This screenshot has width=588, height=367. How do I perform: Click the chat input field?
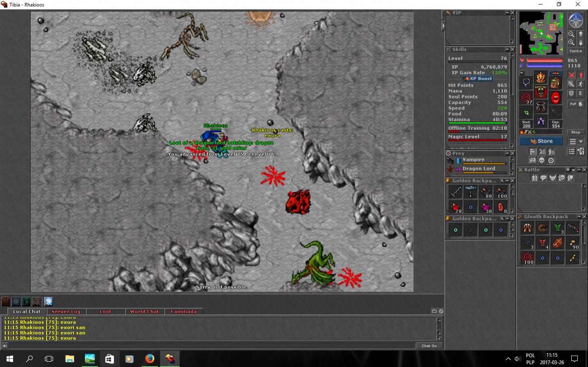coord(212,346)
